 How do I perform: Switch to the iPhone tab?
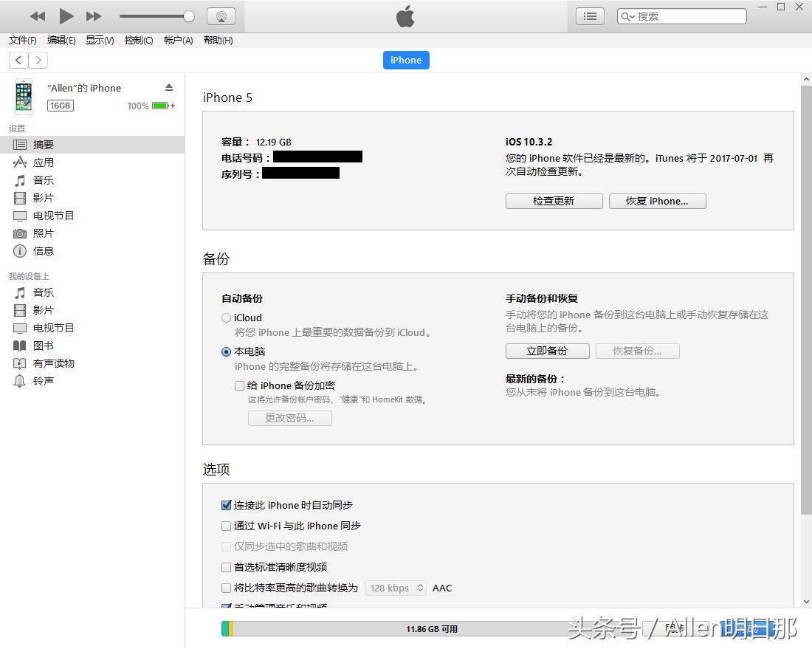pos(405,60)
